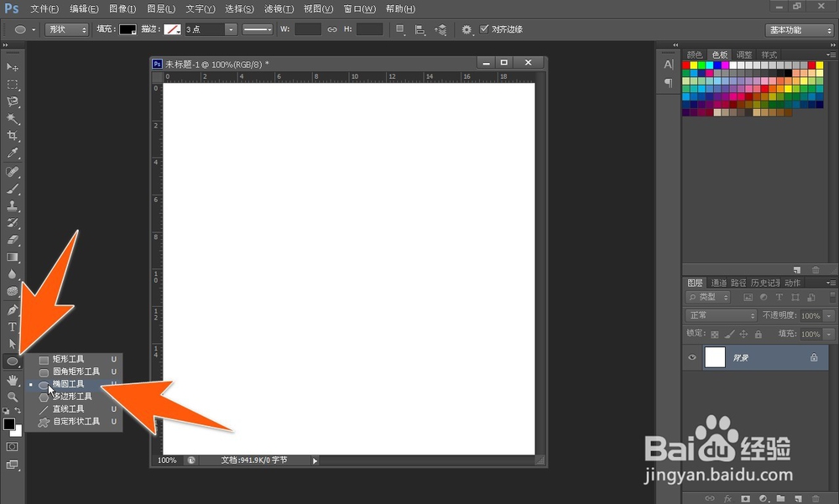Select the Horizontal Type tool
This screenshot has height=504, width=839.
pyautogui.click(x=12, y=327)
